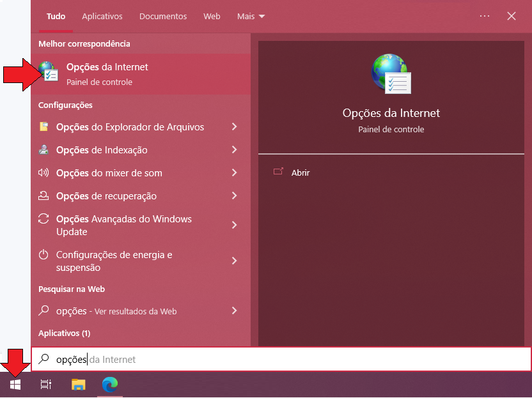Open the Mais filter dropdown
The width and height of the screenshot is (532, 398).
251,16
